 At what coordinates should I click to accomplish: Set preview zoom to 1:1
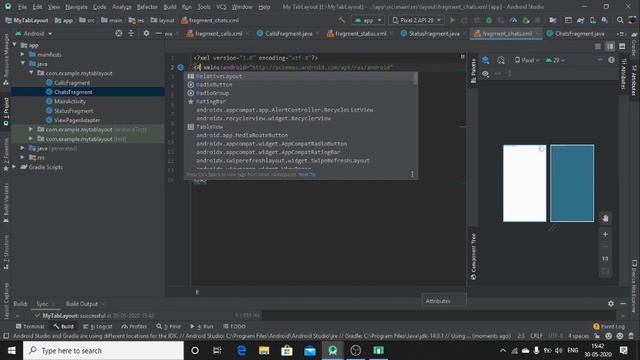tap(605, 258)
